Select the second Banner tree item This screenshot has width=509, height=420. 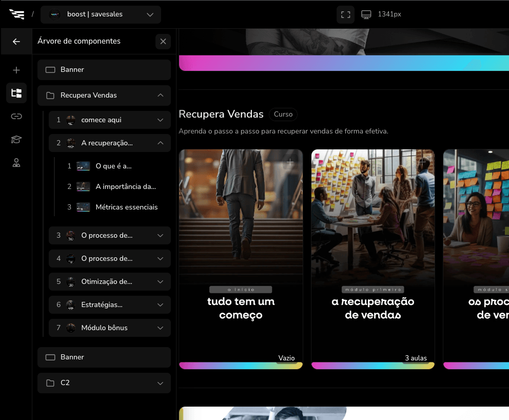point(104,357)
